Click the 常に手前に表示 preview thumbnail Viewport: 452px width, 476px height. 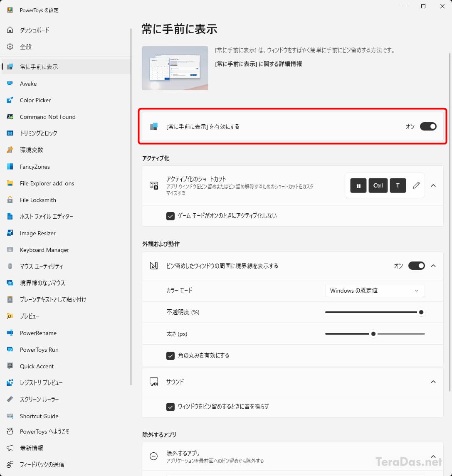coord(175,68)
